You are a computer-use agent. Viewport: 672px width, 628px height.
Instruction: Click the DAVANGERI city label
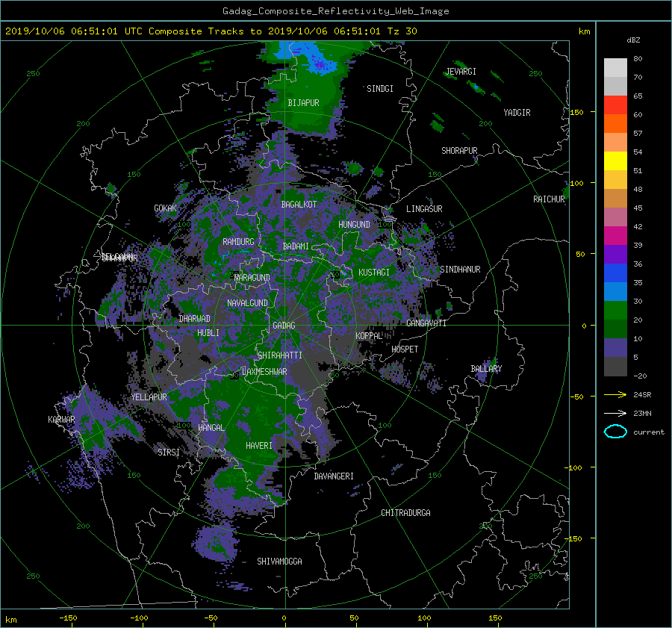pos(334,476)
